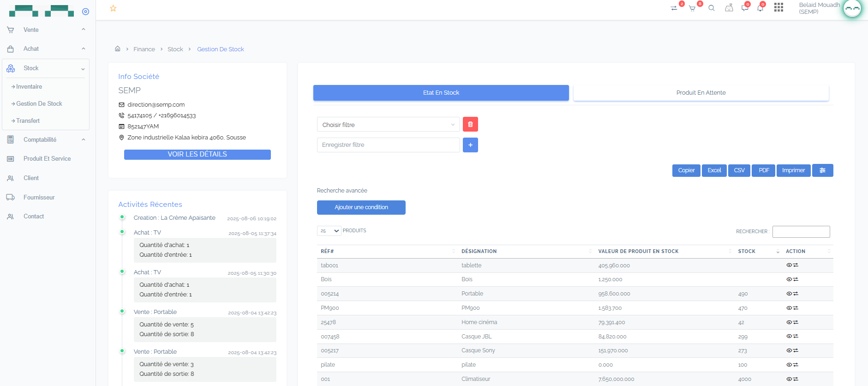Viewport: 868px width, 386px height.
Task: Expand the Achat sidebar menu
Action: [x=46, y=48]
